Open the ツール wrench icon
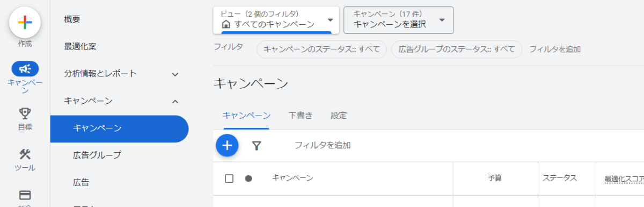This screenshot has height=207, width=644. point(25,154)
